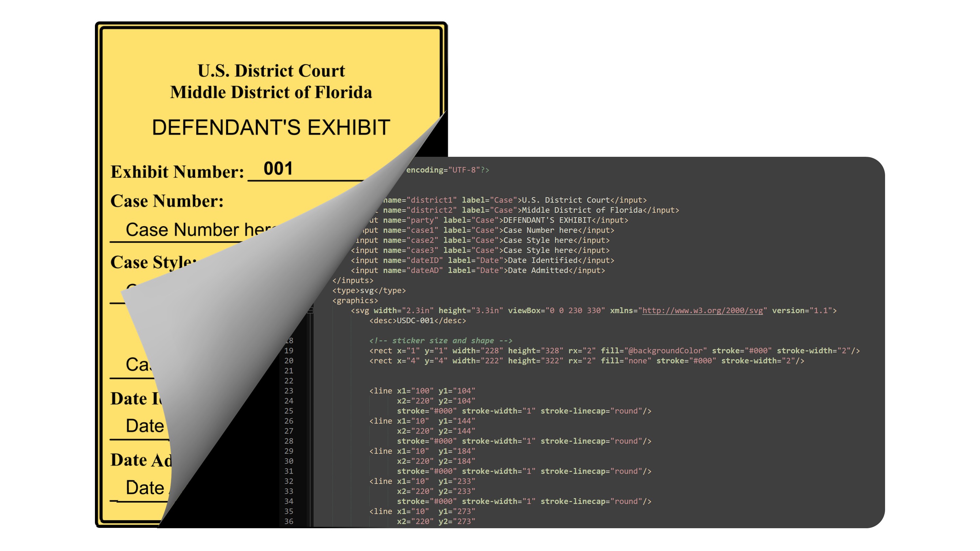Click line number 36 in the gutter

pos(289,521)
